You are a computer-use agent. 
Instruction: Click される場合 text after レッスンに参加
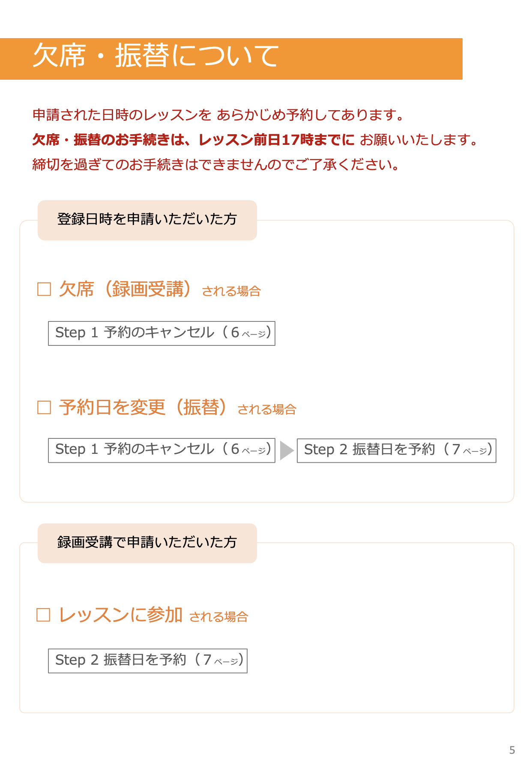219,617
